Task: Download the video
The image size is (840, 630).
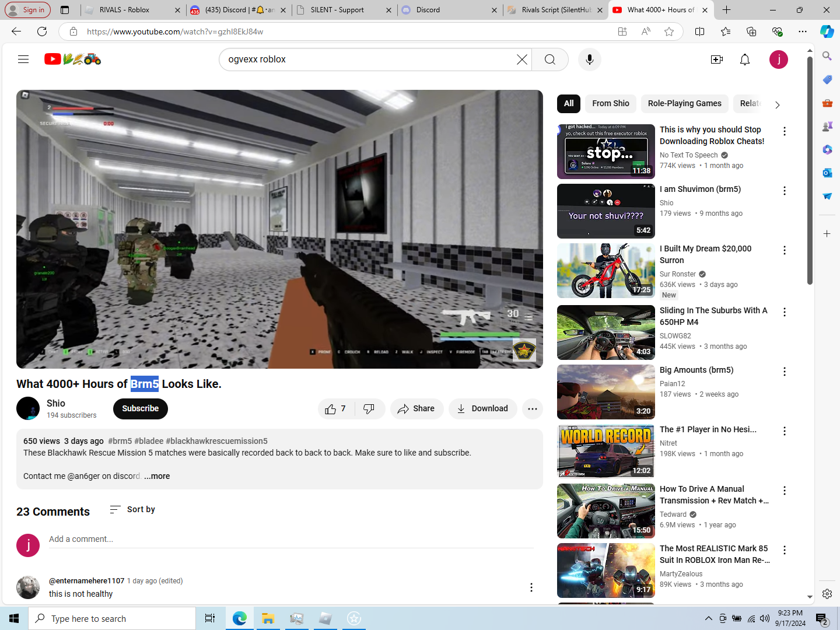Action: click(x=482, y=409)
